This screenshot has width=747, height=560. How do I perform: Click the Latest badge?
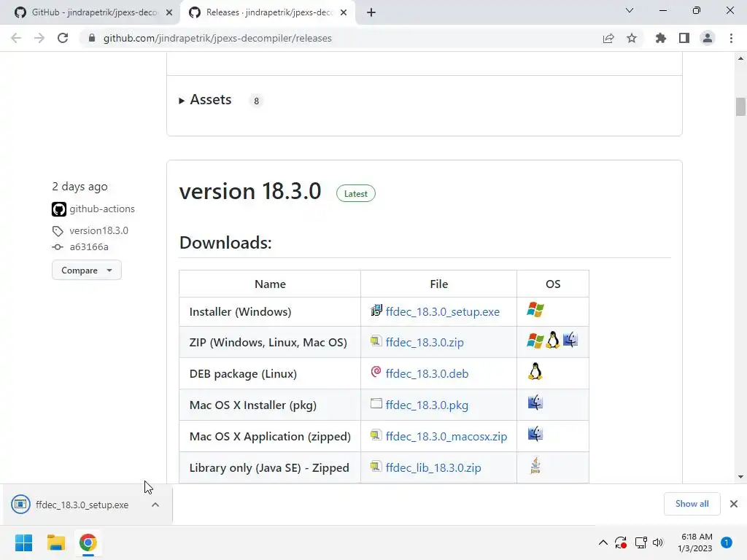tap(356, 193)
